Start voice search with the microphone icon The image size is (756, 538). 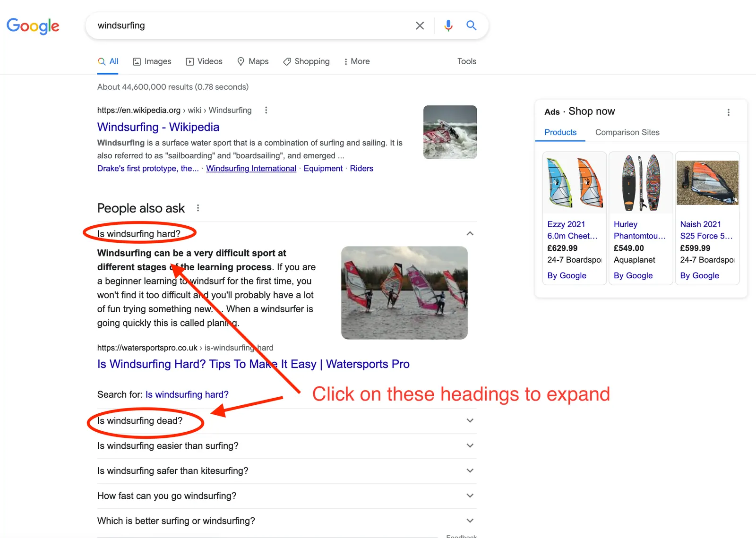448,26
